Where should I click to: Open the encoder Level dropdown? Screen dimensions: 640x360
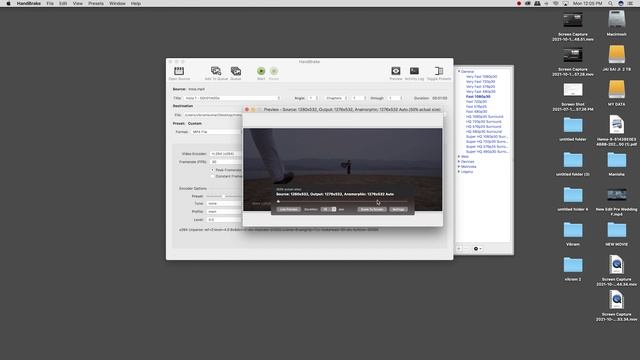[x=224, y=220]
